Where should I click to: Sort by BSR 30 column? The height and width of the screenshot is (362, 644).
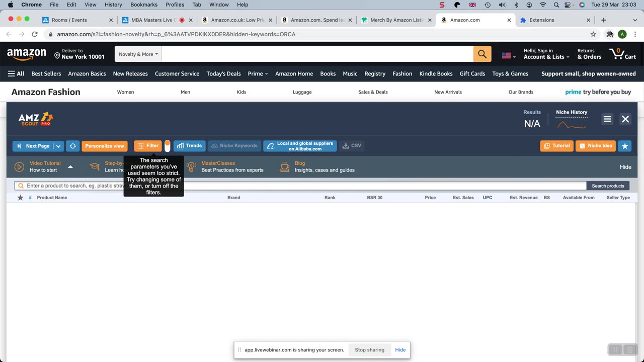(375, 198)
